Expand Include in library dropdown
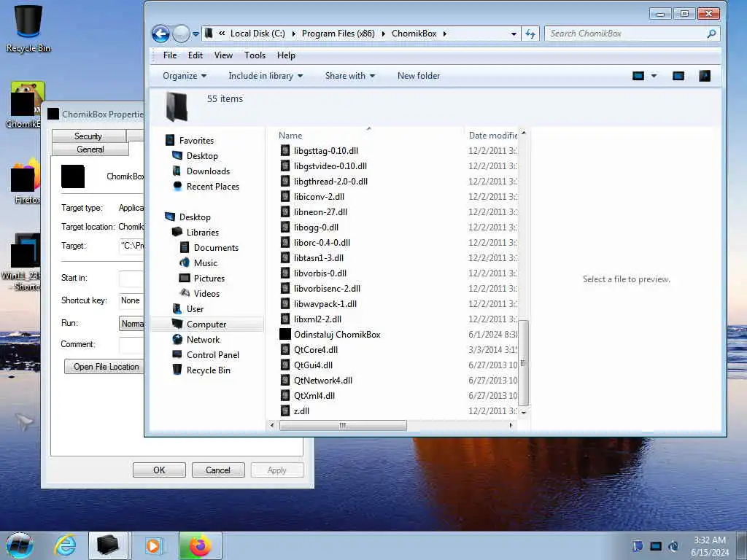The height and width of the screenshot is (560, 747). 266,76
